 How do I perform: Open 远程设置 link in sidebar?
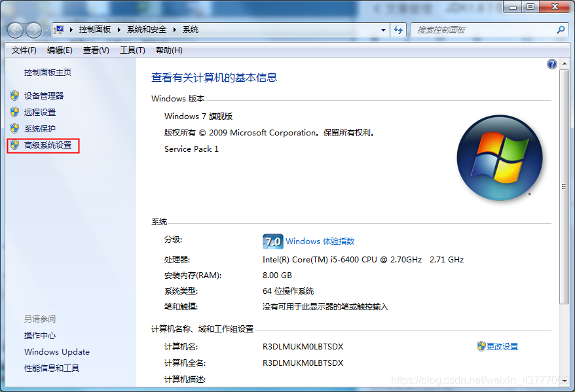pos(40,113)
